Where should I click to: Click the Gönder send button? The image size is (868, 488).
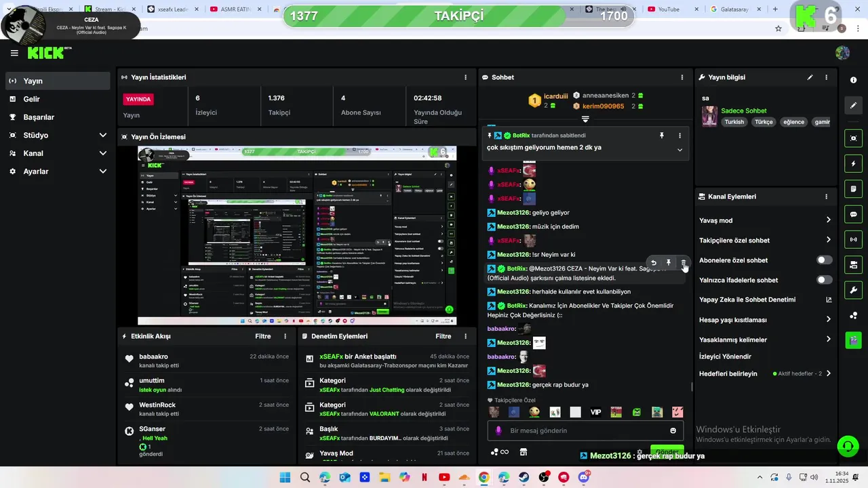click(x=667, y=451)
